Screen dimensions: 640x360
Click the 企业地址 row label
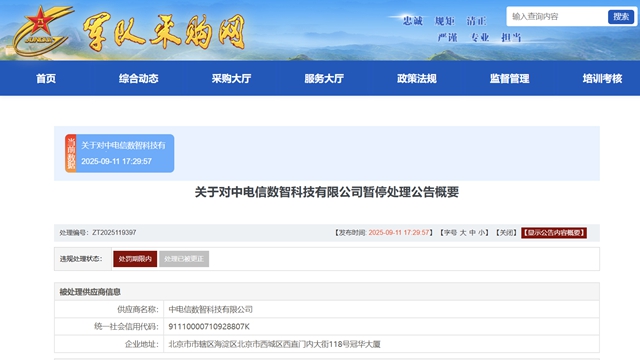(141, 344)
